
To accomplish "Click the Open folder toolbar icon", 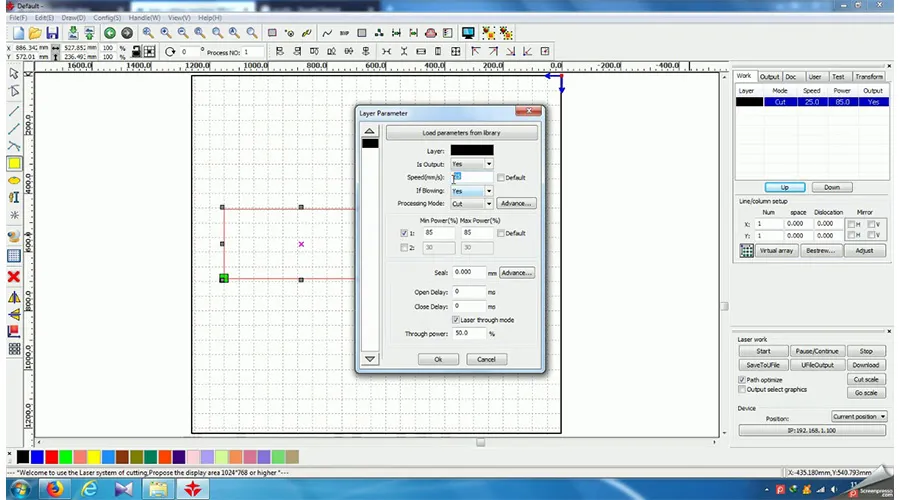I will [33, 33].
